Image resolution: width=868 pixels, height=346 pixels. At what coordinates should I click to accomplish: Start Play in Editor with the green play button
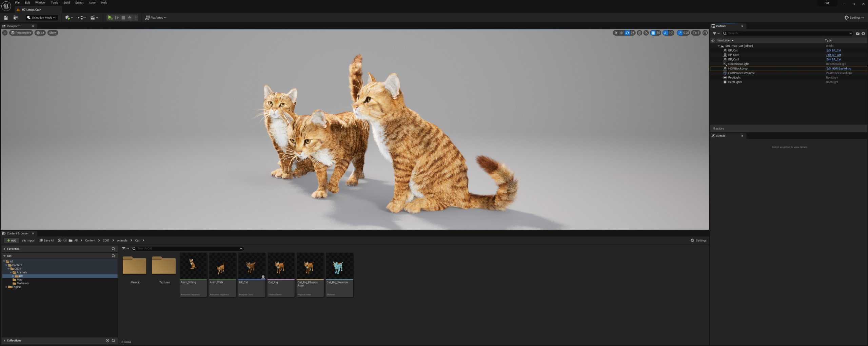pos(110,18)
